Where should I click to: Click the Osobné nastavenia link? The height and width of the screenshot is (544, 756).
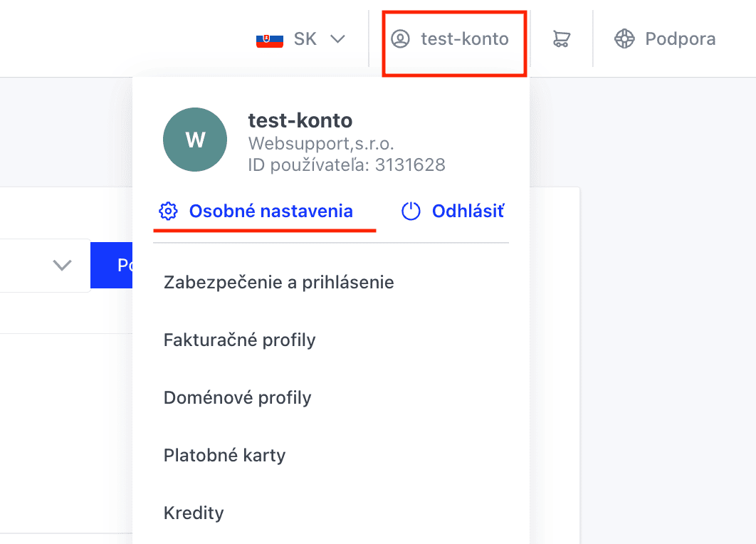click(271, 211)
